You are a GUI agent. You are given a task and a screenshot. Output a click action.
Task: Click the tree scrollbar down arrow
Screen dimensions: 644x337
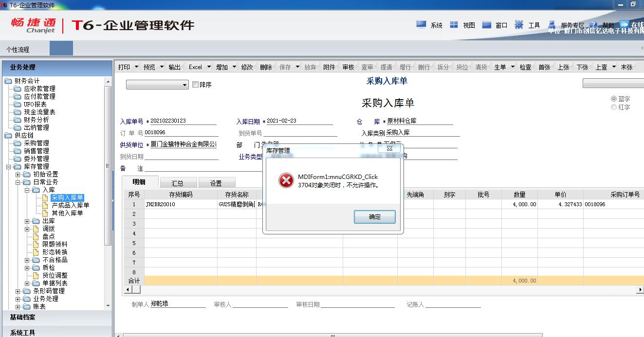[109, 305]
